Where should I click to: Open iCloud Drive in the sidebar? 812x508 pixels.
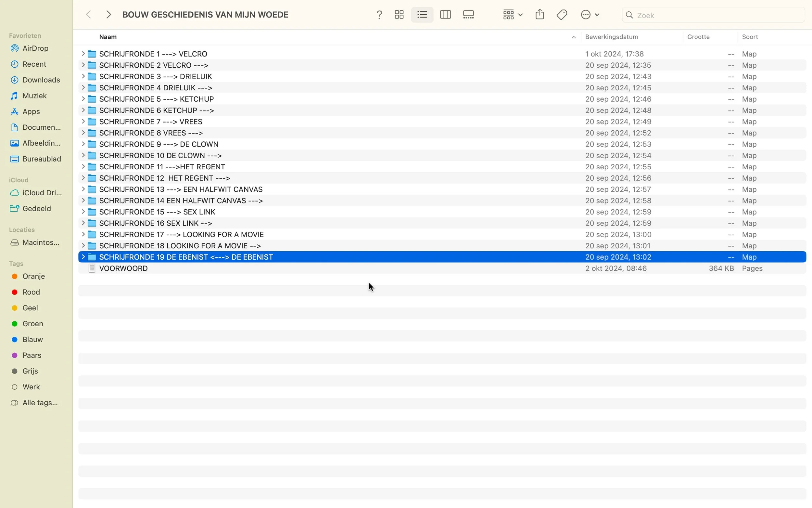[x=42, y=193]
